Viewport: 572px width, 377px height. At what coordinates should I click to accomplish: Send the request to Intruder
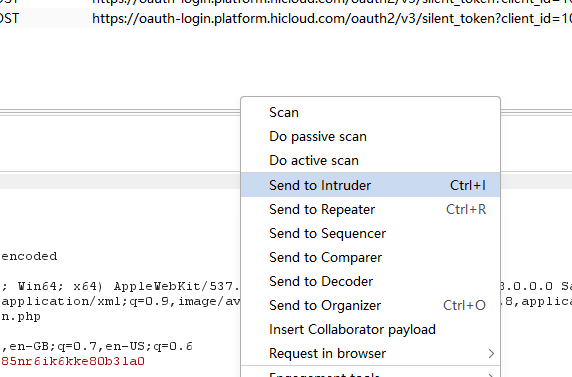pyautogui.click(x=370, y=185)
